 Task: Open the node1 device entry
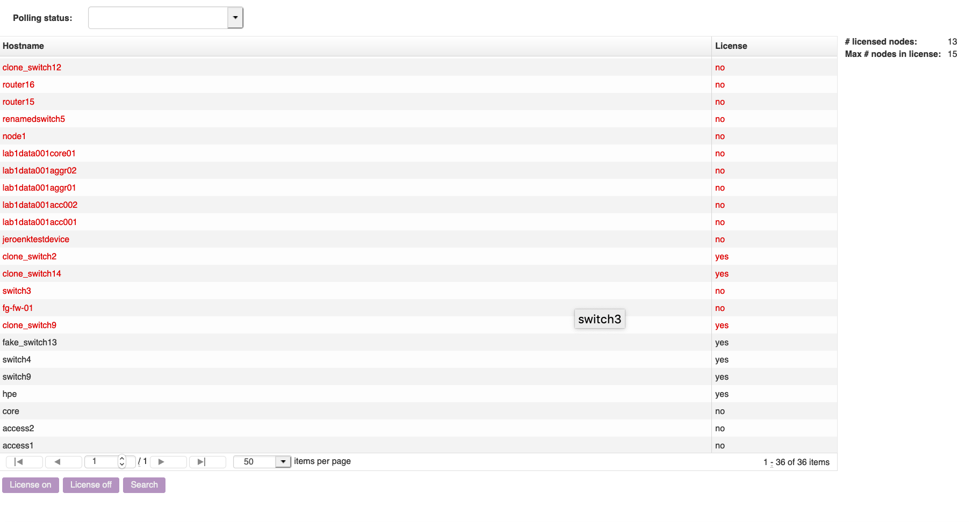pyautogui.click(x=14, y=136)
